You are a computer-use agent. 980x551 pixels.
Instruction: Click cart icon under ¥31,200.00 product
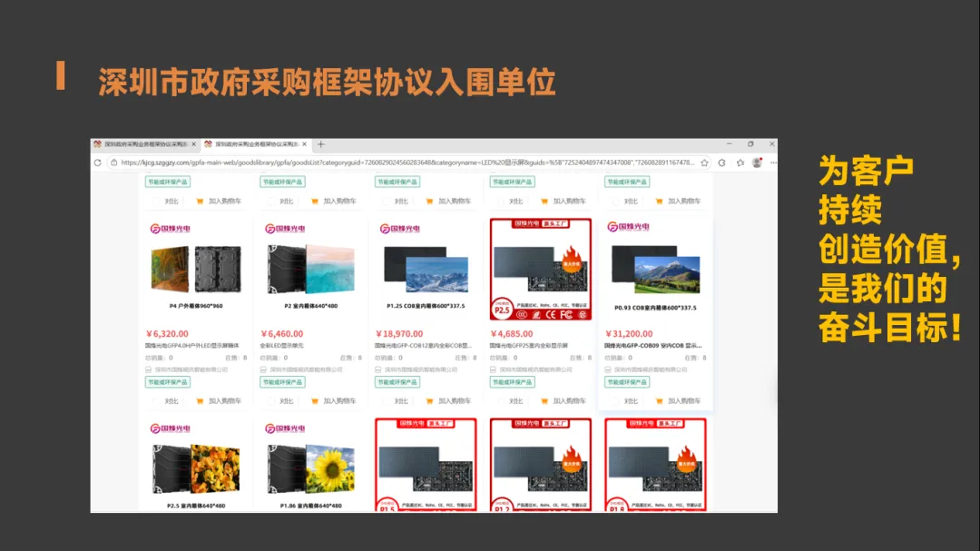tap(660, 401)
